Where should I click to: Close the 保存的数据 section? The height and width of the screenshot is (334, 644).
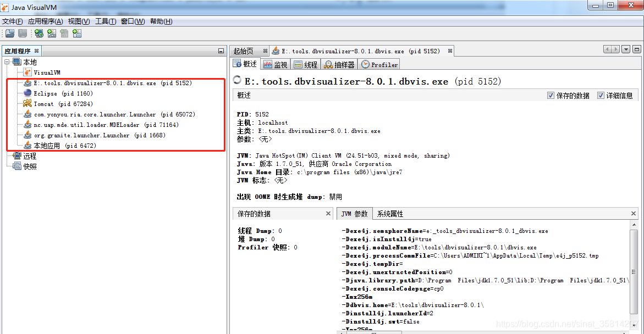tap(328, 213)
